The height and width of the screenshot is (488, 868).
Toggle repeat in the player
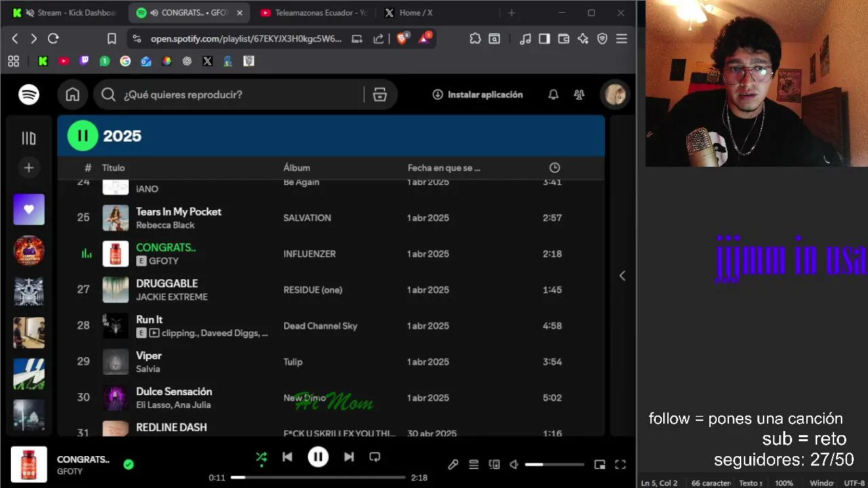pos(374,457)
